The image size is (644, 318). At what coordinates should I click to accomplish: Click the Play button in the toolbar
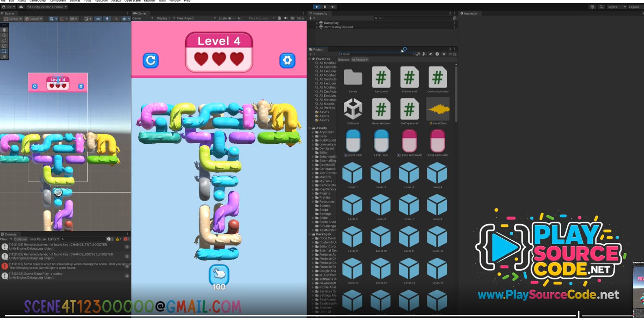317,7
